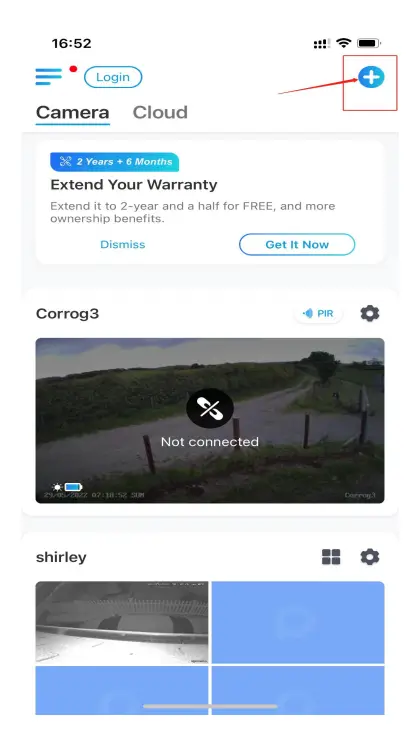Toggle the PIR motion sensor button
Image resolution: width=412 pixels, height=732 pixels.
319,313
